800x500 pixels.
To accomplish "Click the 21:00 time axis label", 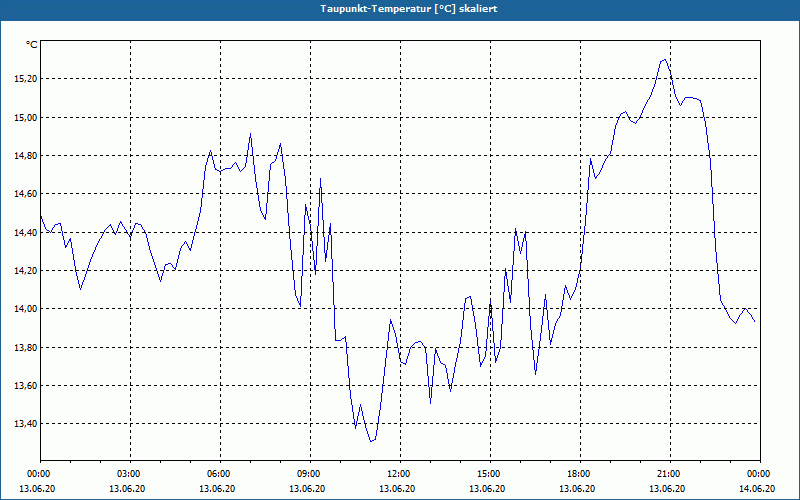I will pos(670,474).
